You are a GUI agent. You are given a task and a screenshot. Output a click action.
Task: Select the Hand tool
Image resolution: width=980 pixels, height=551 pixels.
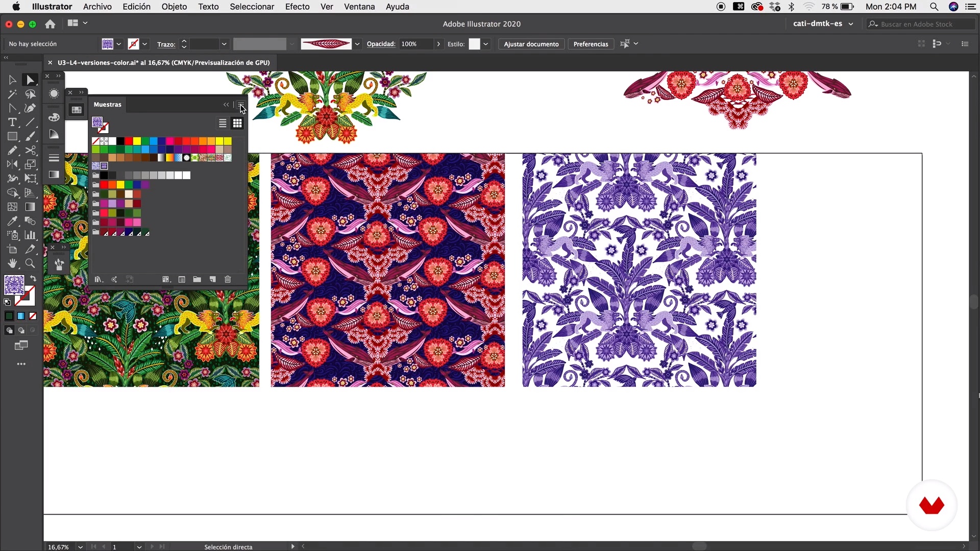pyautogui.click(x=12, y=264)
